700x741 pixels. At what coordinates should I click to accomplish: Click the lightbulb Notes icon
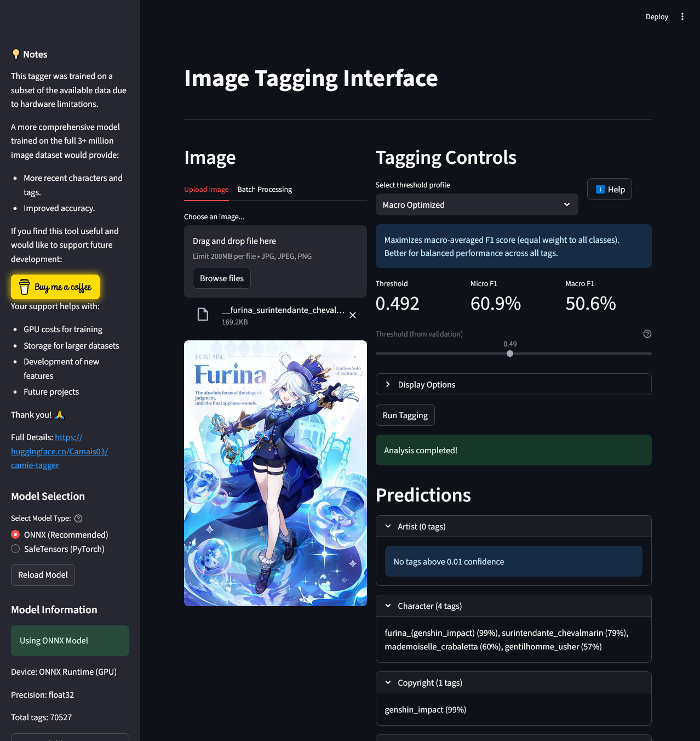(x=15, y=54)
